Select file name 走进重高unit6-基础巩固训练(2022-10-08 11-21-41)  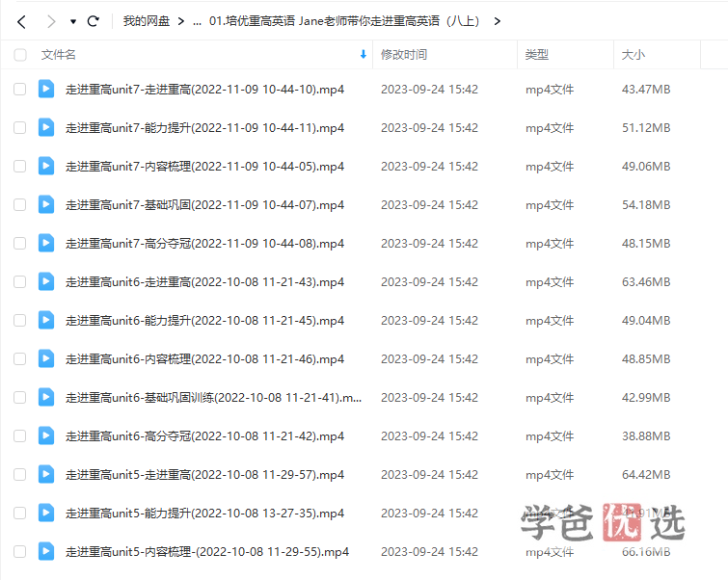tap(213, 397)
